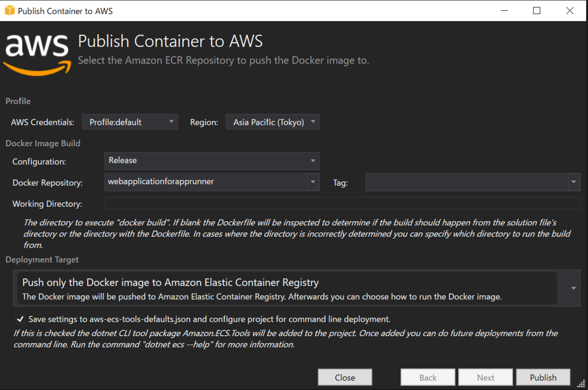Click the box icon in the title bar
This screenshot has width=588, height=390.
(10, 10)
